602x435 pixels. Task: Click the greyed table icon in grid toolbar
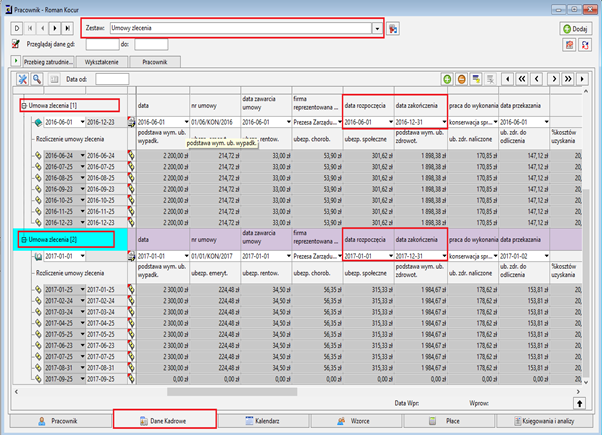(490, 79)
